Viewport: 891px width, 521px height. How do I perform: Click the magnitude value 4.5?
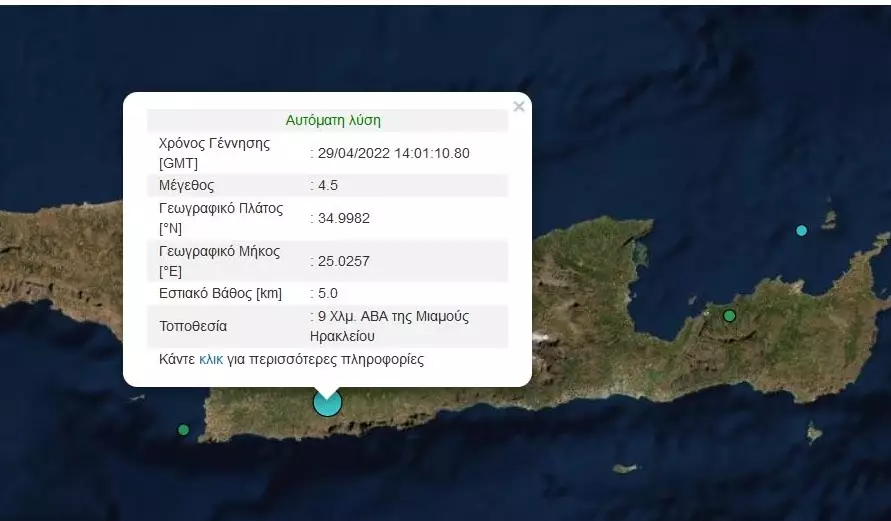point(327,186)
